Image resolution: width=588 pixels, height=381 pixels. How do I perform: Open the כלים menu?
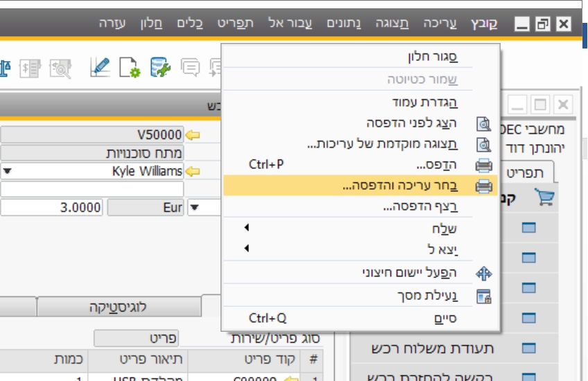[190, 24]
